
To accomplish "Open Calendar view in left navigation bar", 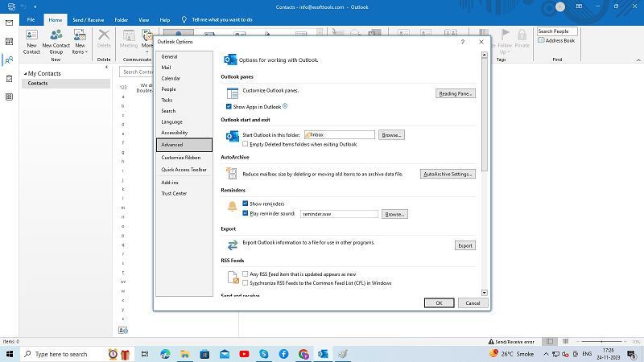I will click(x=9, y=42).
